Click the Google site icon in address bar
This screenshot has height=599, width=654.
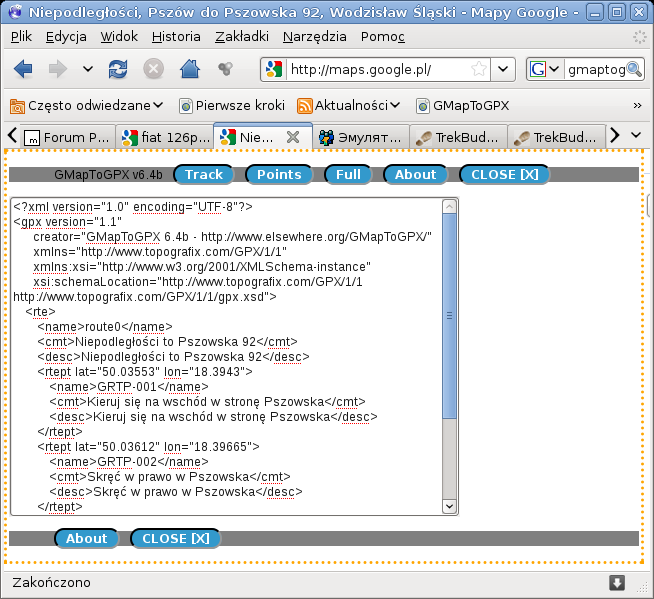(274, 69)
